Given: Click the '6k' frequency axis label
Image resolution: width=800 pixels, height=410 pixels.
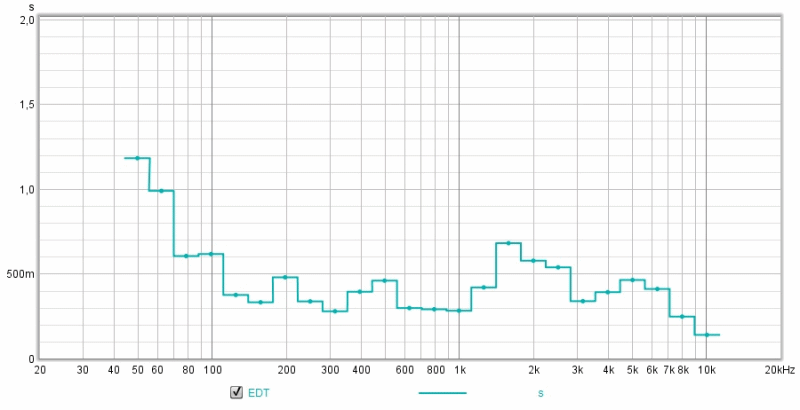Looking at the screenshot, I should point(652,370).
